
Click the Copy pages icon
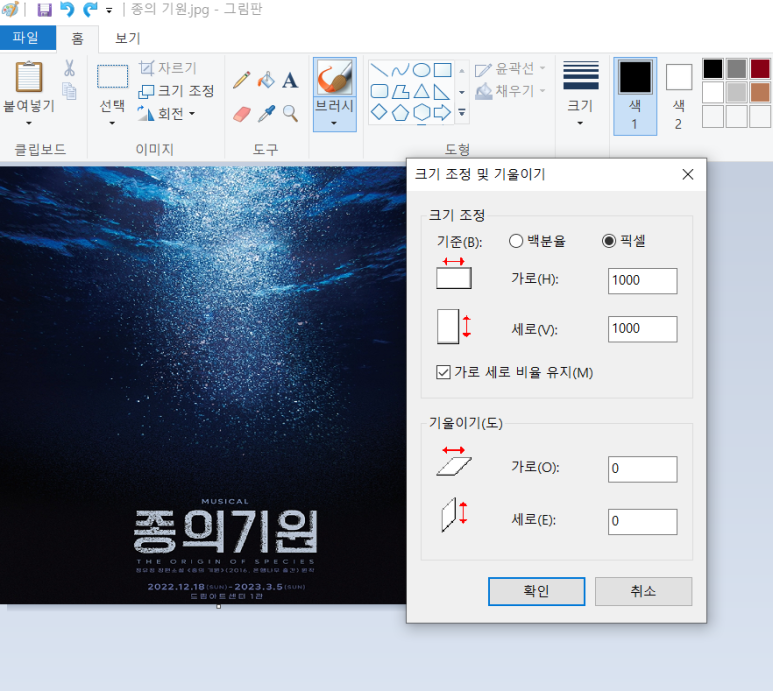point(70,91)
